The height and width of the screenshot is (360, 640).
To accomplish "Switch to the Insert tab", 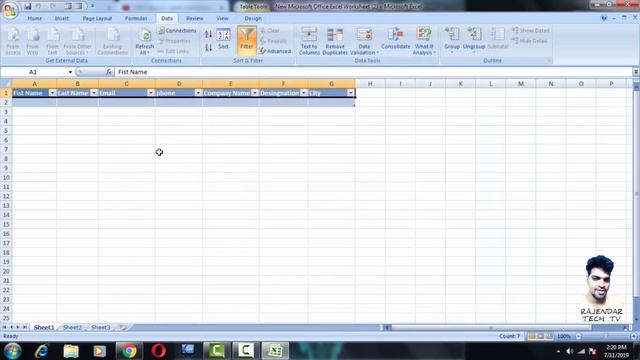I will click(x=62, y=18).
